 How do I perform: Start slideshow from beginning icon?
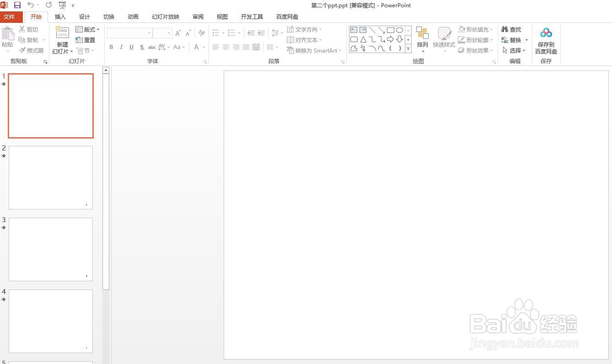(x=62, y=5)
